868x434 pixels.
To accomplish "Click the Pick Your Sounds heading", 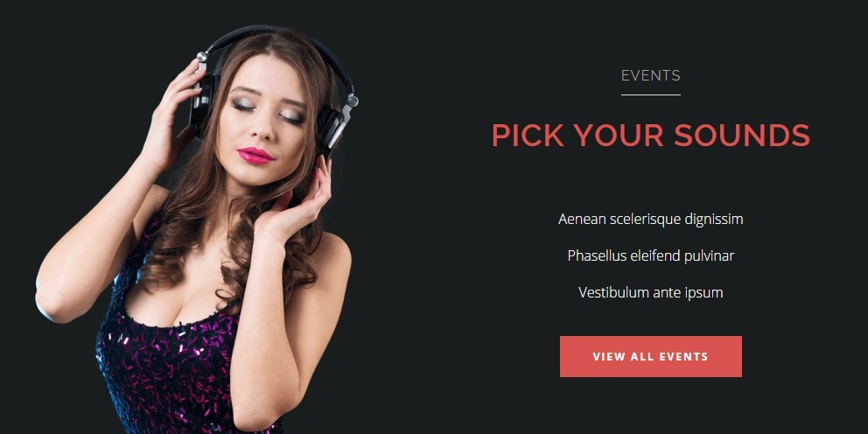I will click(x=650, y=135).
